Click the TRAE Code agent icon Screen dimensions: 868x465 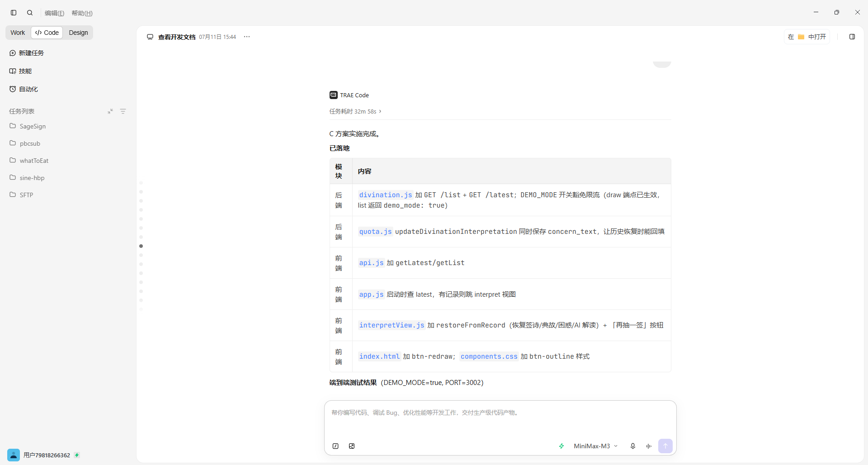[334, 95]
